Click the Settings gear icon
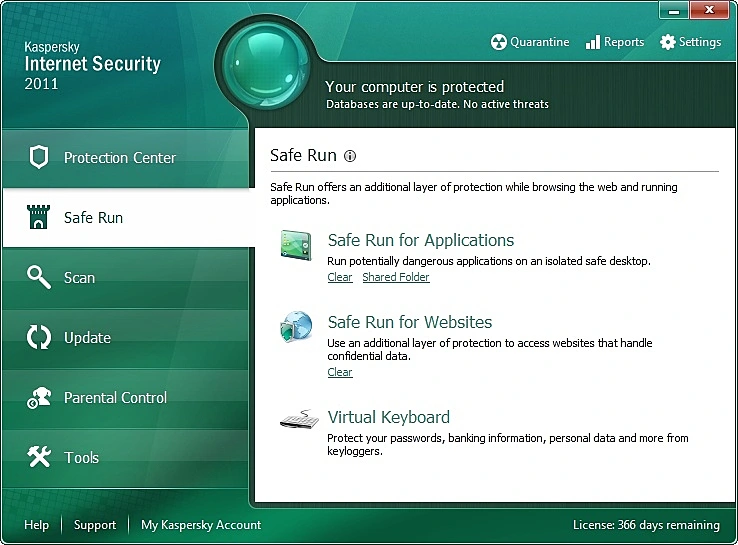Image resolution: width=738 pixels, height=545 pixels. point(668,42)
